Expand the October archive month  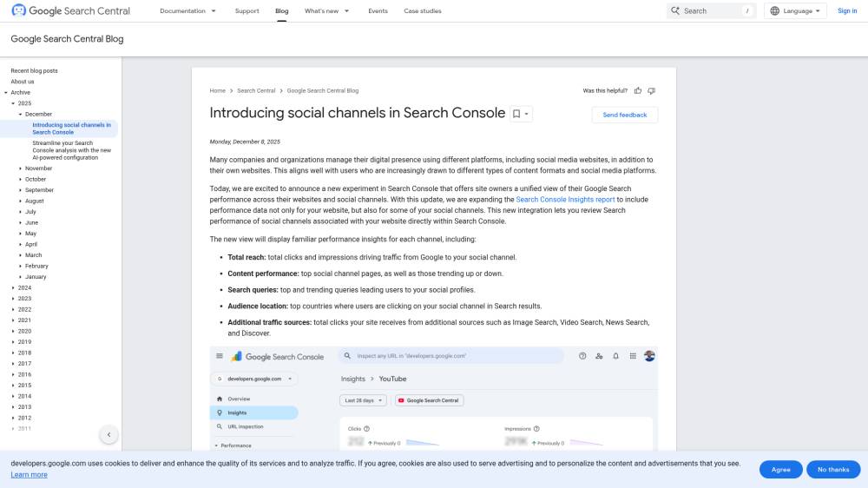pyautogui.click(x=21, y=180)
